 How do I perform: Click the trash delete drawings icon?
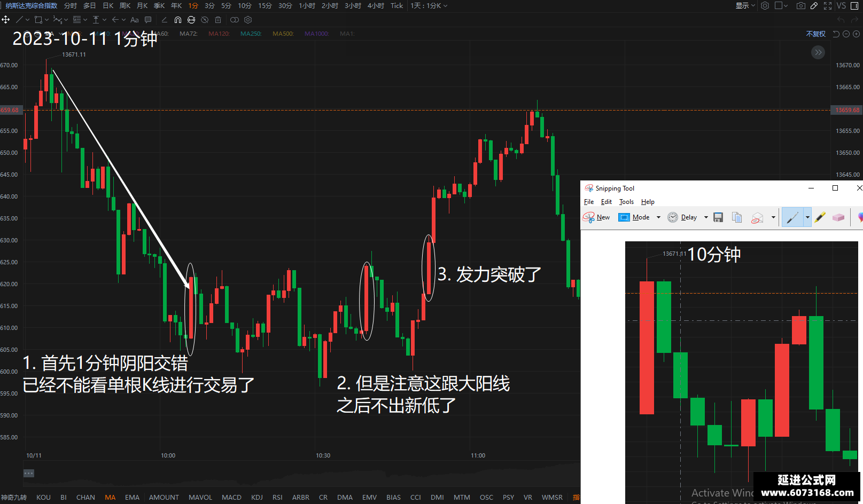coord(218,20)
